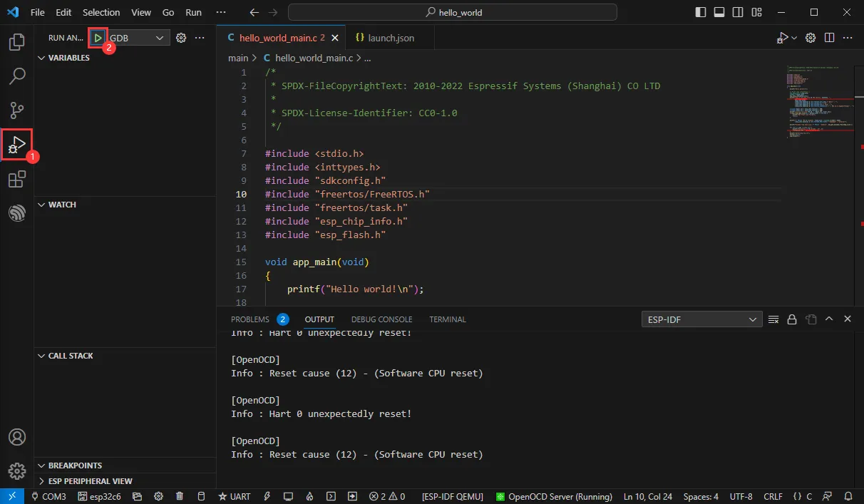Open the launch.json editor tab
This screenshot has height=504, width=864.
coord(384,38)
